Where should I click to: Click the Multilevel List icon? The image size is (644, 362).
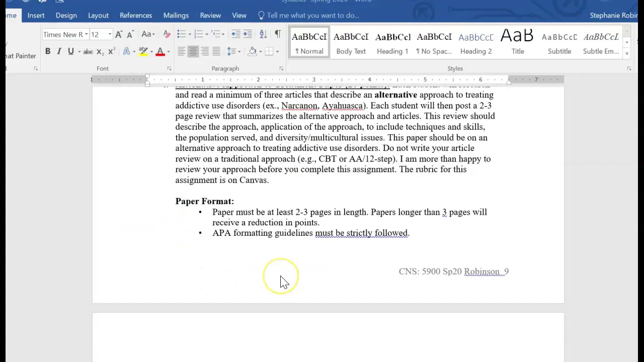[215, 34]
